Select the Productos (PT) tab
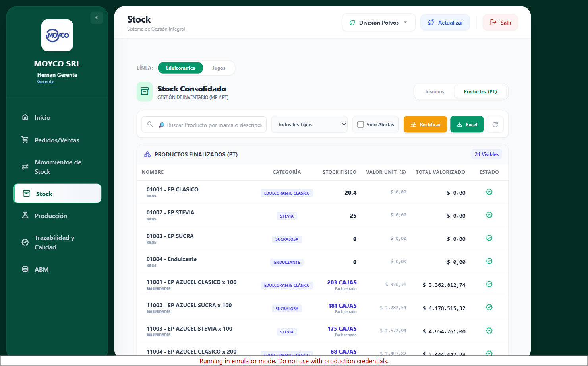 pyautogui.click(x=480, y=92)
